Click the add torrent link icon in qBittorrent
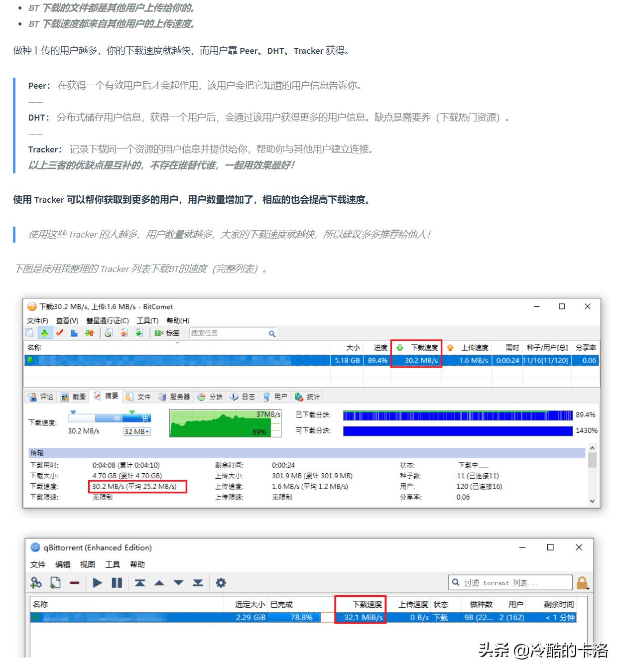The image size is (622, 672). tap(36, 583)
